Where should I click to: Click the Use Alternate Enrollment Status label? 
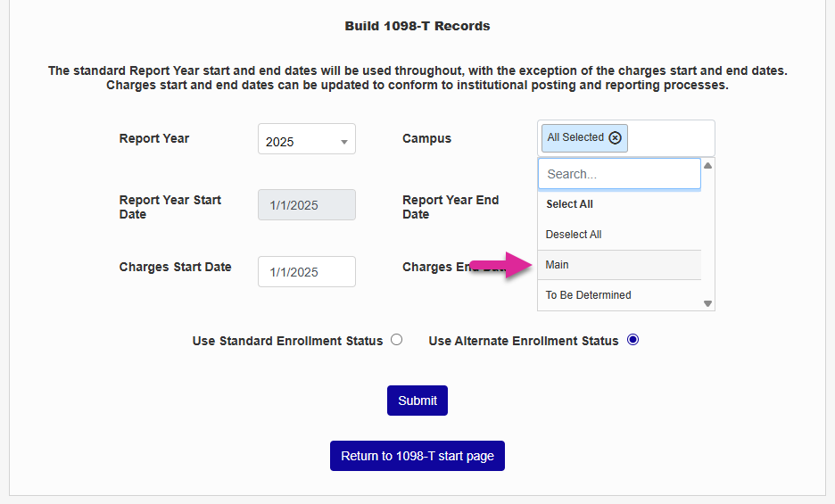pos(524,341)
